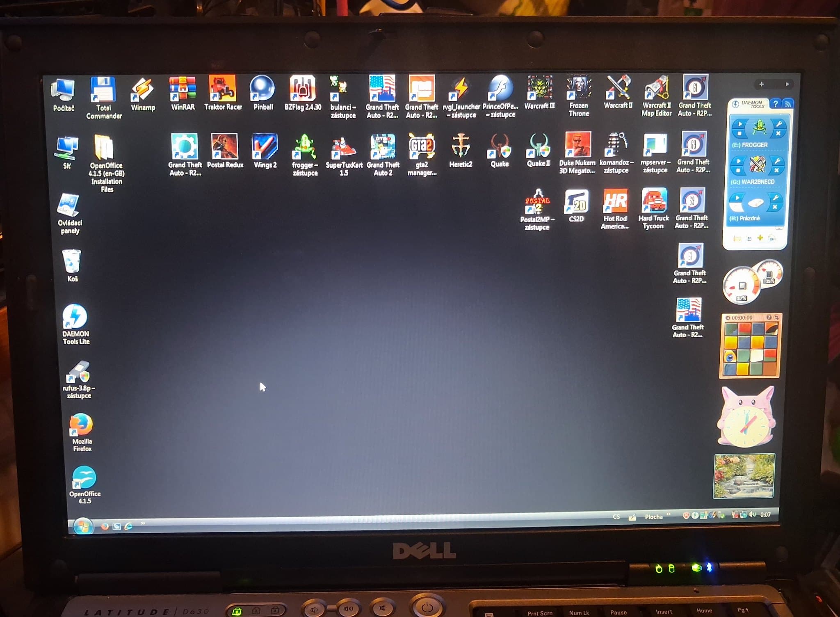840x617 pixels.
Task: Select the Wings 2 game icon
Action: (265, 151)
